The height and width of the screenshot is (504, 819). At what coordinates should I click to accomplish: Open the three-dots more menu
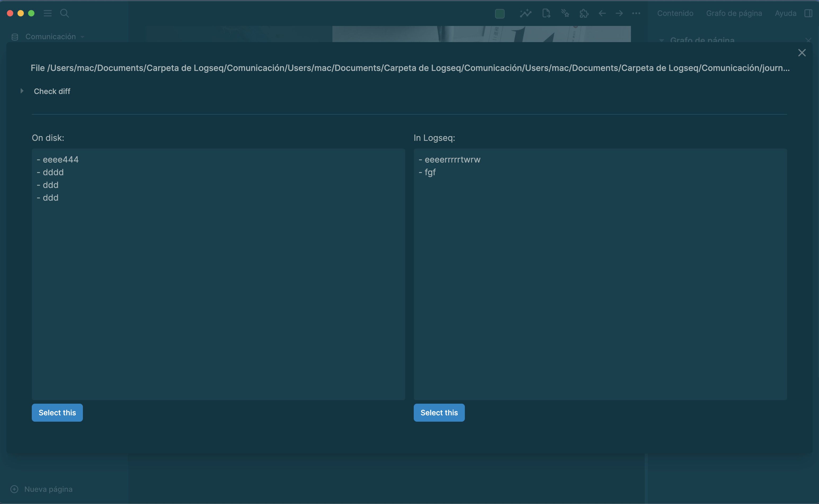click(x=636, y=13)
